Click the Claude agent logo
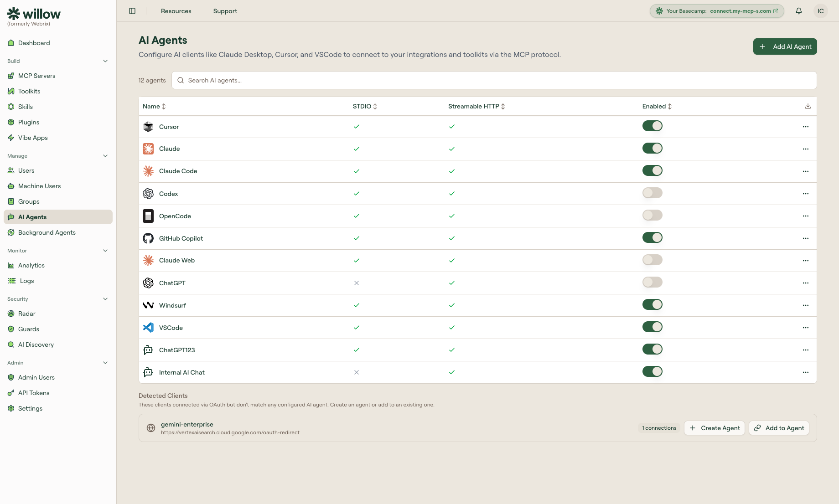The height and width of the screenshot is (504, 839). point(148,149)
